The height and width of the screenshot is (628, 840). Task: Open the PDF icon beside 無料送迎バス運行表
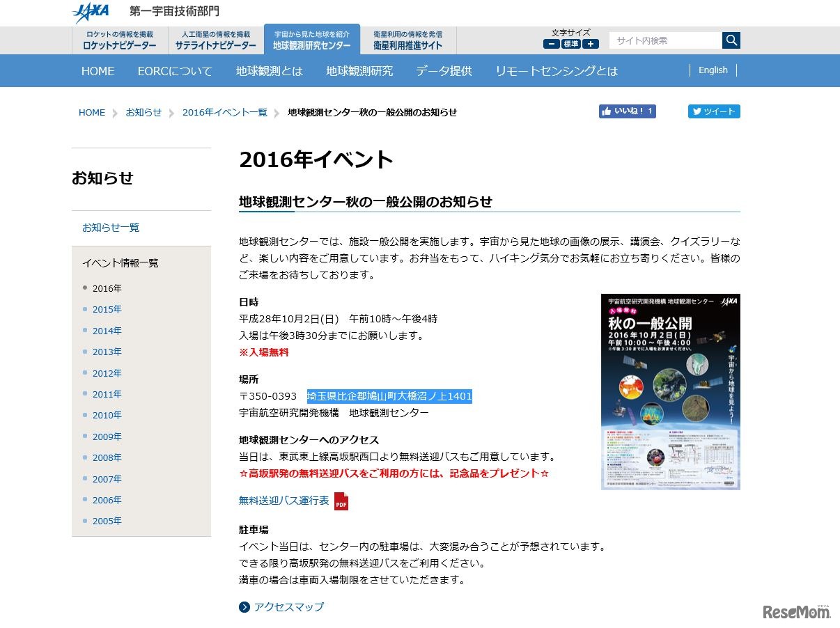coord(341,501)
